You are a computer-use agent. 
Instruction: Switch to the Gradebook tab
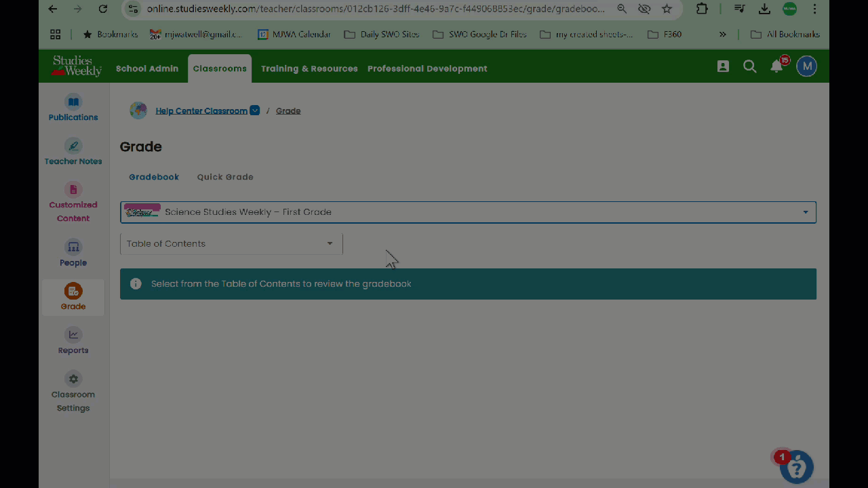pos(154,177)
